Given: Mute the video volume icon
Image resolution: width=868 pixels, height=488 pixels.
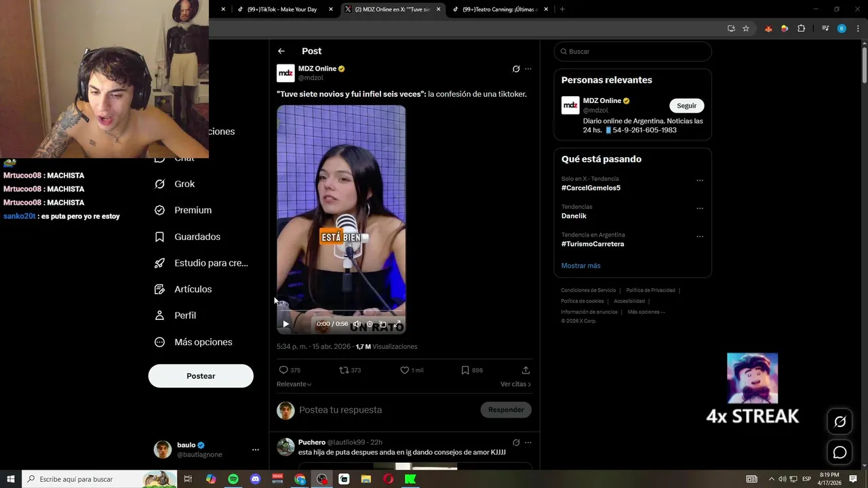Looking at the screenshot, I should click(x=357, y=324).
